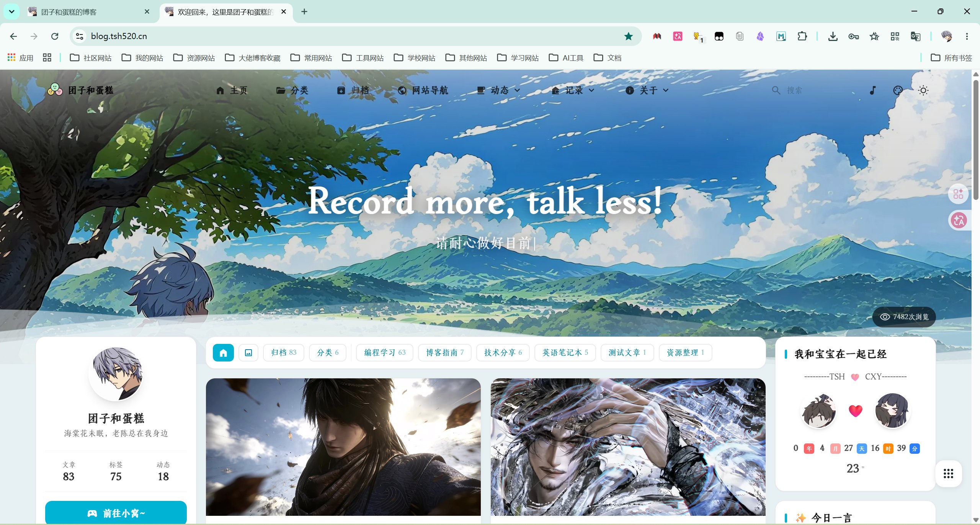Open Chrome three-dot menu
Screen dimensions: 980x525
pyautogui.click(x=967, y=36)
